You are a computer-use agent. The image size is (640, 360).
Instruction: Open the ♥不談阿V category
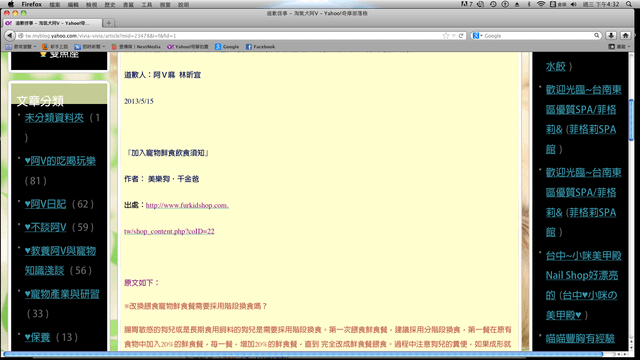45,227
